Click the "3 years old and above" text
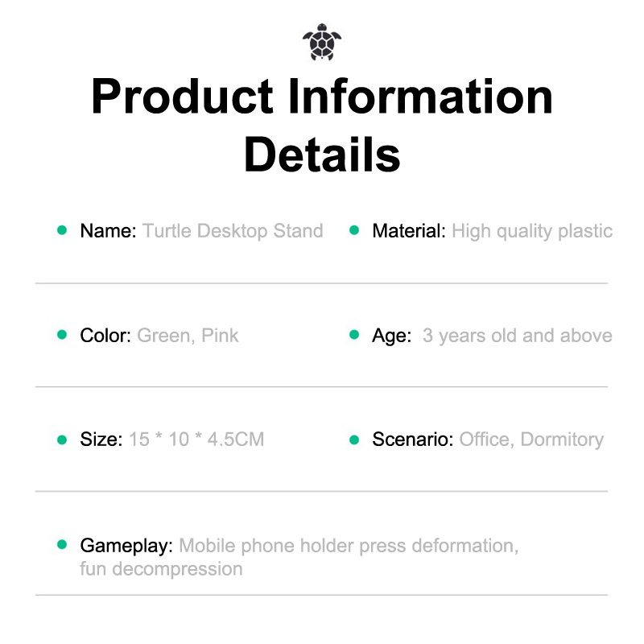Image resolution: width=644 pixels, height=644 pixels. coord(517,335)
